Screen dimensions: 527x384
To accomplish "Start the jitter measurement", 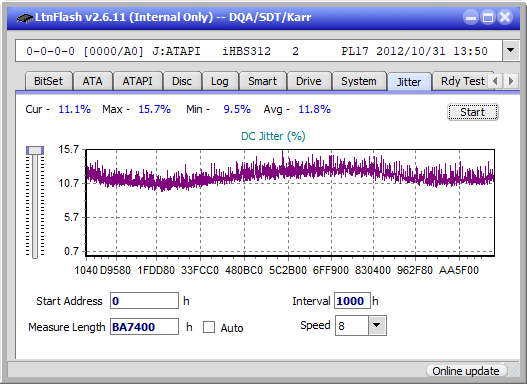I will [x=473, y=112].
